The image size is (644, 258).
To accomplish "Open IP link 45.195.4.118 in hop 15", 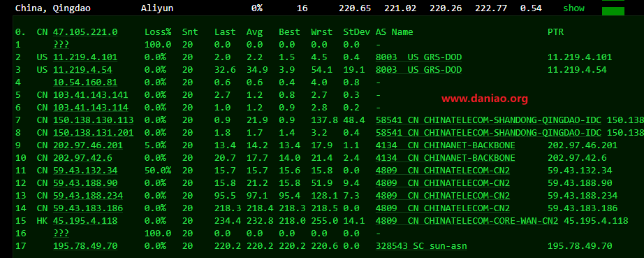I will 85,221.
